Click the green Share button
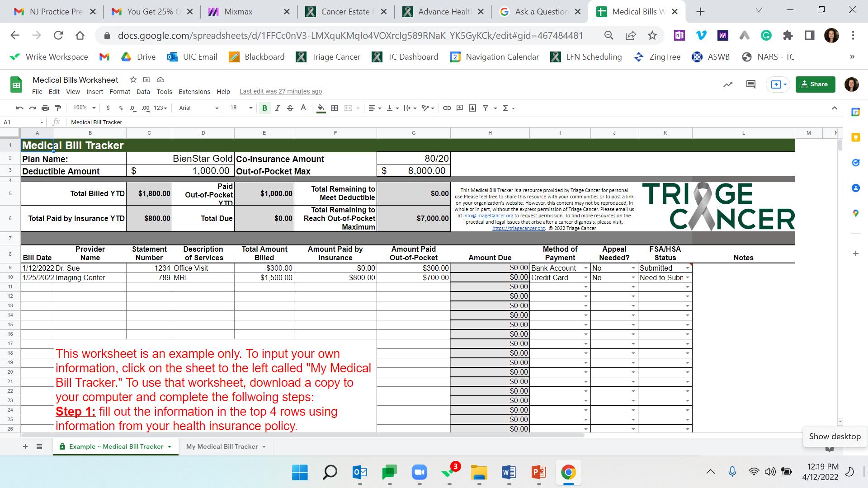This screenshot has width=868, height=488. (x=815, y=84)
